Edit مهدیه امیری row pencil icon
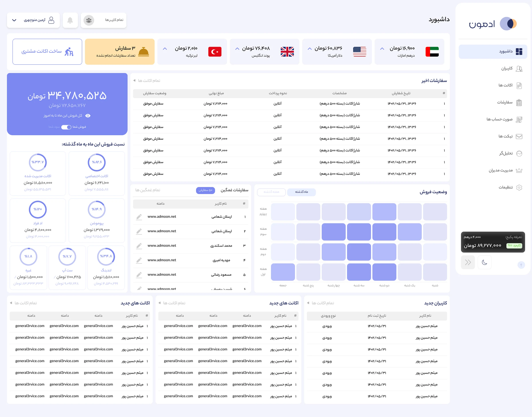The width and height of the screenshot is (532, 417). click(x=139, y=260)
